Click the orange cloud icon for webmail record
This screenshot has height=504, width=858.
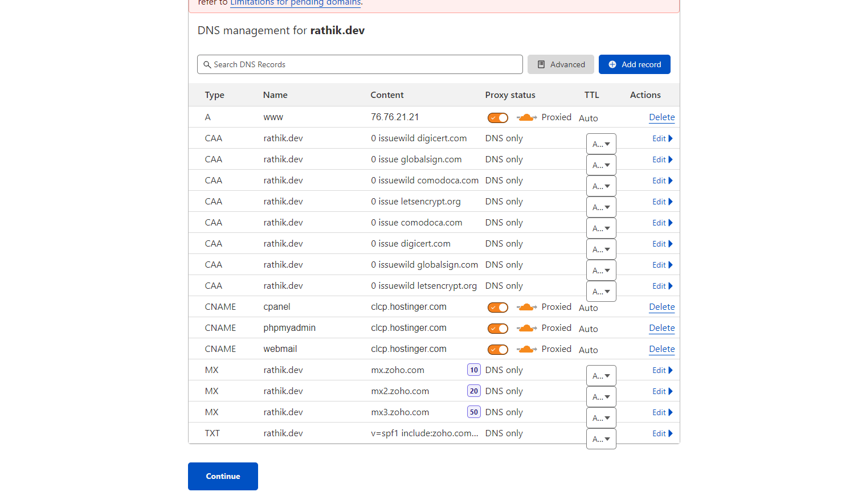[526, 349]
